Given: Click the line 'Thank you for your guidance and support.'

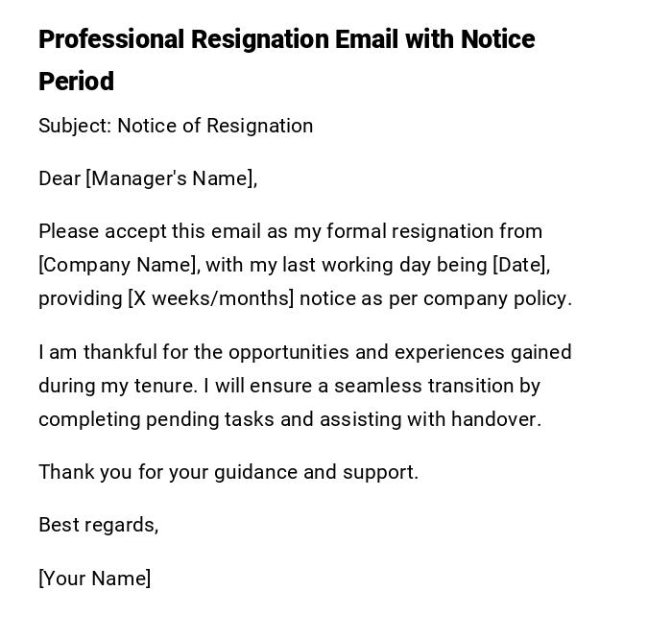Looking at the screenshot, I should [x=228, y=472].
